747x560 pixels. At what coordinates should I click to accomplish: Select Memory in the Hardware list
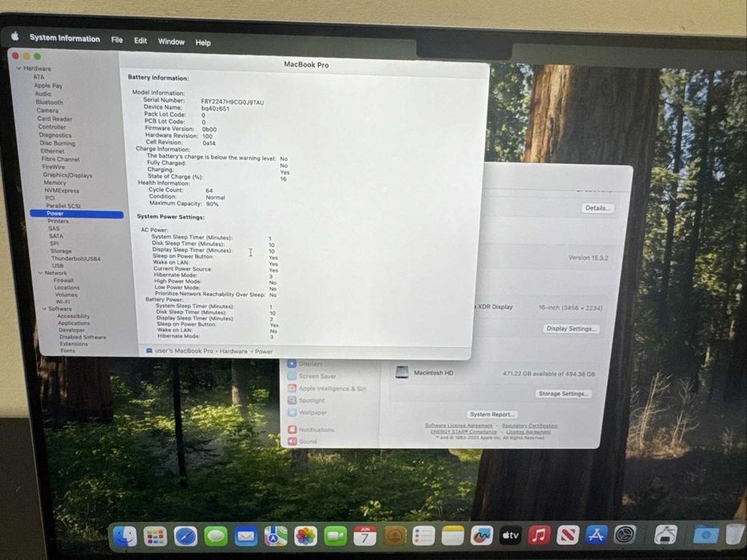tap(54, 183)
